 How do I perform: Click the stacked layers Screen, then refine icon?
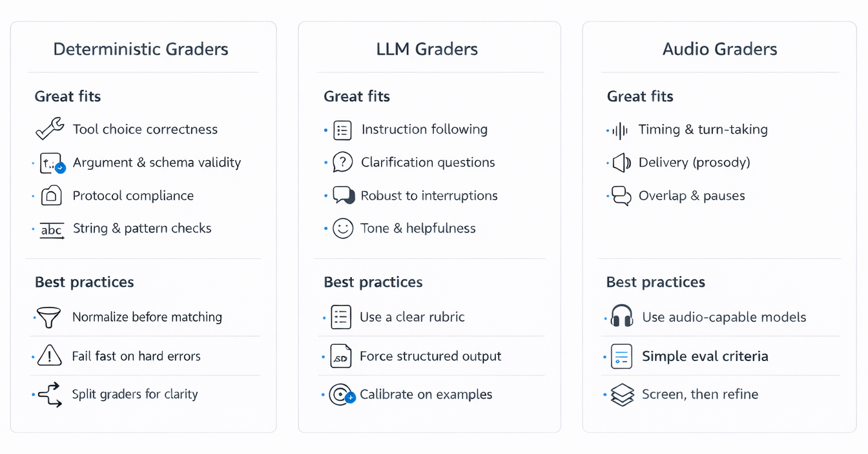pyautogui.click(x=622, y=395)
